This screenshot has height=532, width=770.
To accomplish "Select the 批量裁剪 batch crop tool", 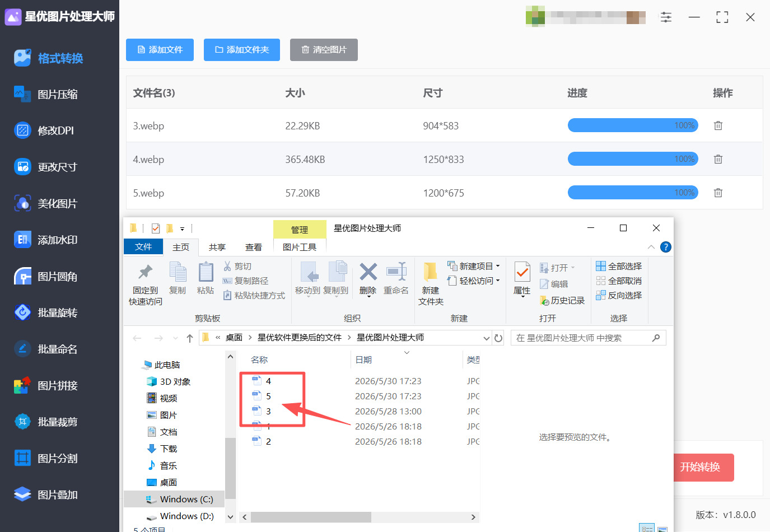I will pos(46,422).
